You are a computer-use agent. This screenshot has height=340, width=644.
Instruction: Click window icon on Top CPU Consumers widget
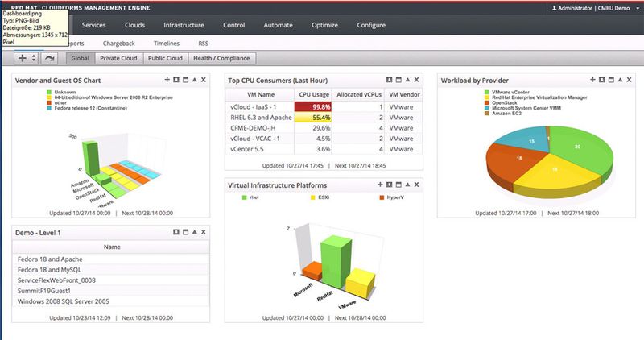398,80
